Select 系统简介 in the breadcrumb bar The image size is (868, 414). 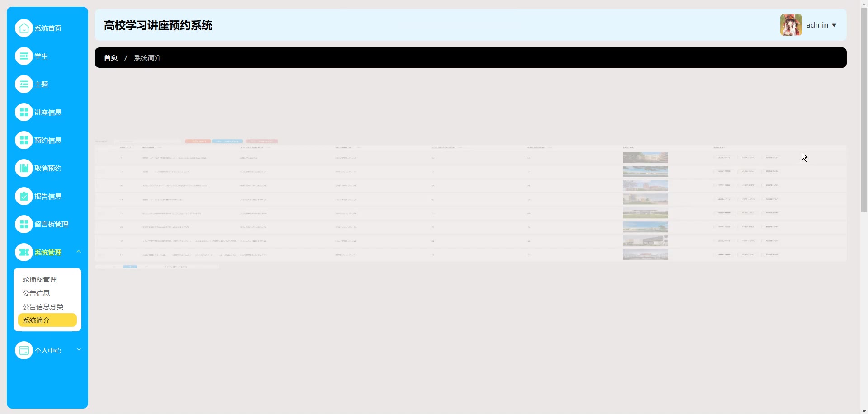147,58
